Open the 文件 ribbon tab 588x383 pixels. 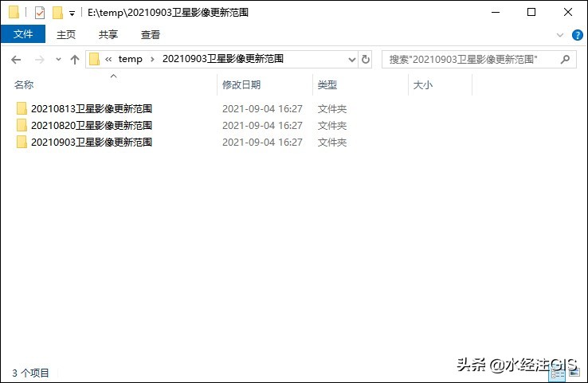tap(23, 34)
